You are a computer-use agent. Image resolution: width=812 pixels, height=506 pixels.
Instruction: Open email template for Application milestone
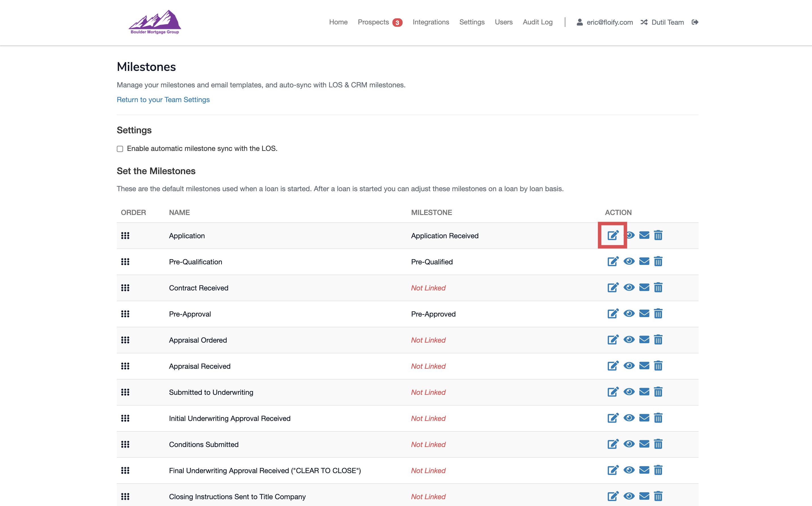click(644, 235)
